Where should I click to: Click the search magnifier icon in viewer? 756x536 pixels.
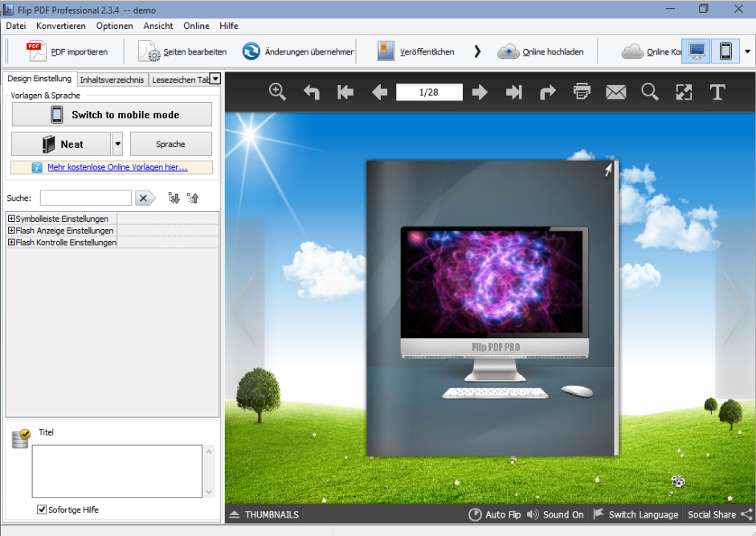coord(649,92)
